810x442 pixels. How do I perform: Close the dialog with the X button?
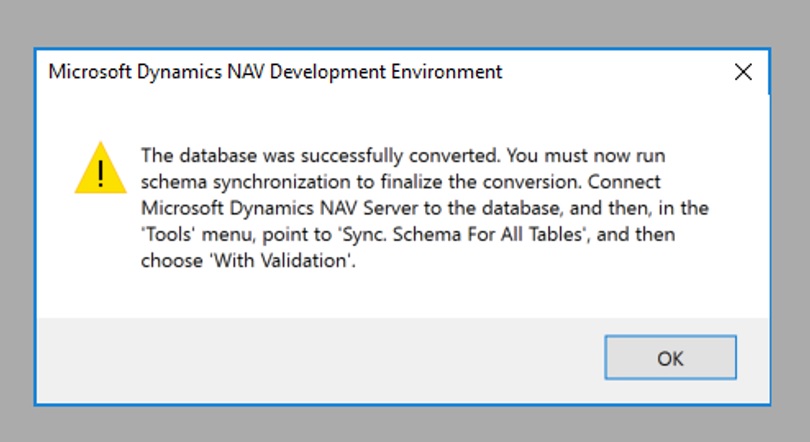pos(743,72)
